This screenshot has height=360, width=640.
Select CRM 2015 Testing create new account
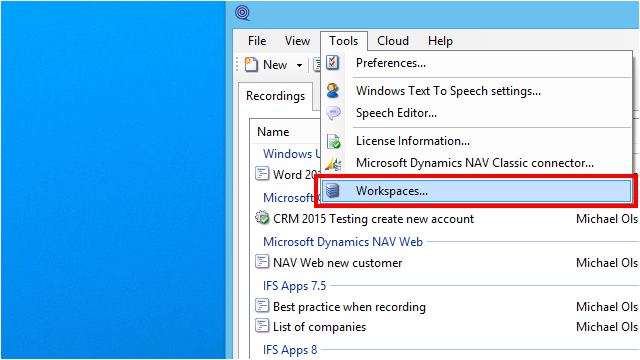coord(373,219)
